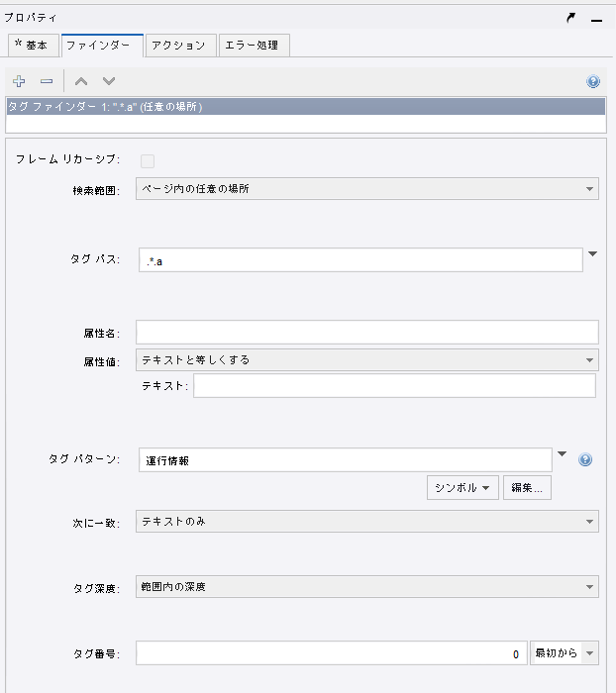Focus the 属性名 input field
Screen dimensions: 616x693
367,333
